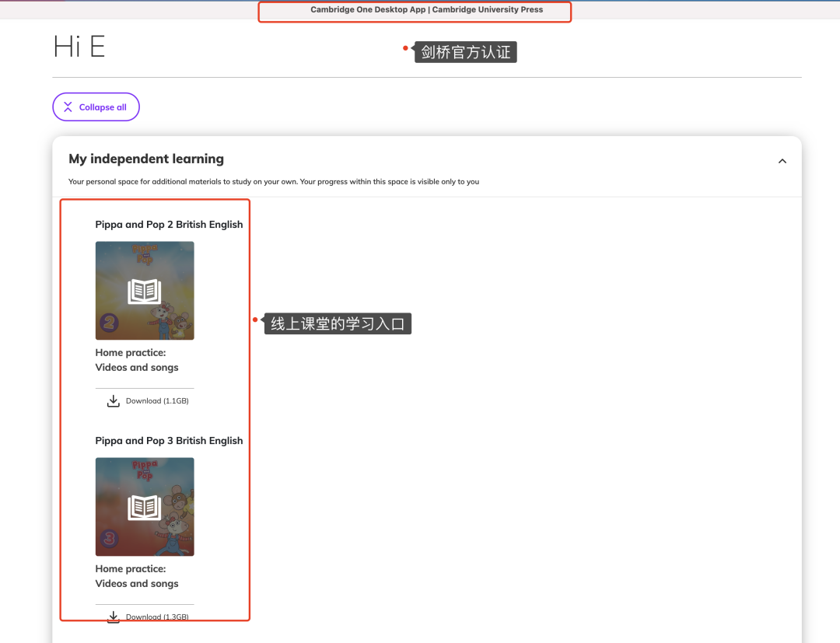Click the Download (1.1GB) label
Screen dimensions: 840x643
coord(157,401)
